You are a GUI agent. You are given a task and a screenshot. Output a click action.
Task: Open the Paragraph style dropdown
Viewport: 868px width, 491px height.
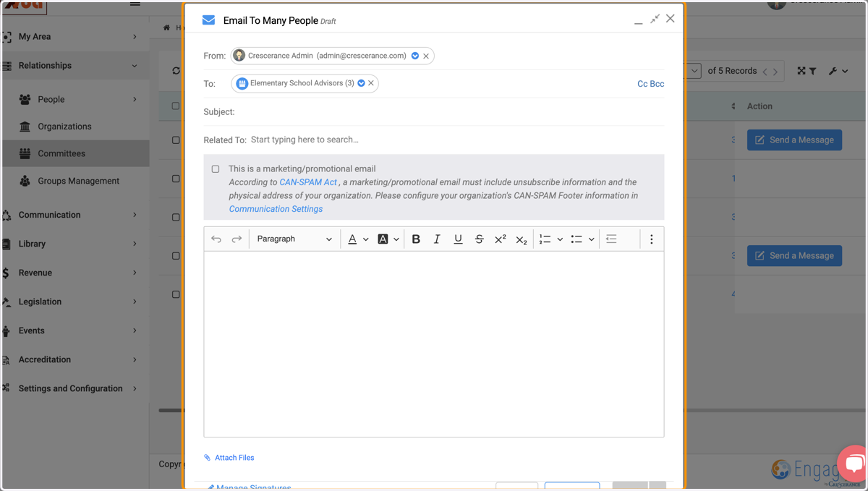pyautogui.click(x=294, y=239)
